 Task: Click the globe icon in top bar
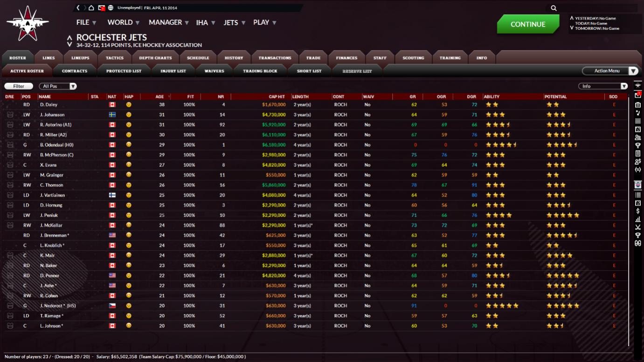click(111, 8)
